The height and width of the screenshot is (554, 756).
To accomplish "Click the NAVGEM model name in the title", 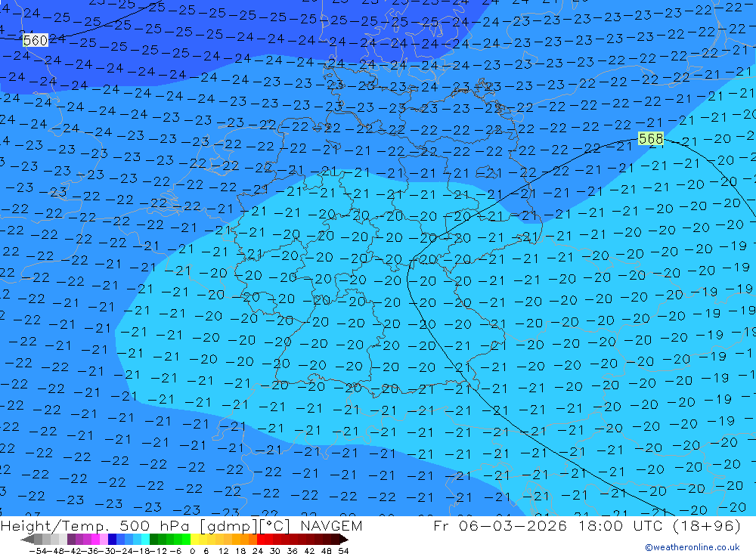I will coord(331,526).
